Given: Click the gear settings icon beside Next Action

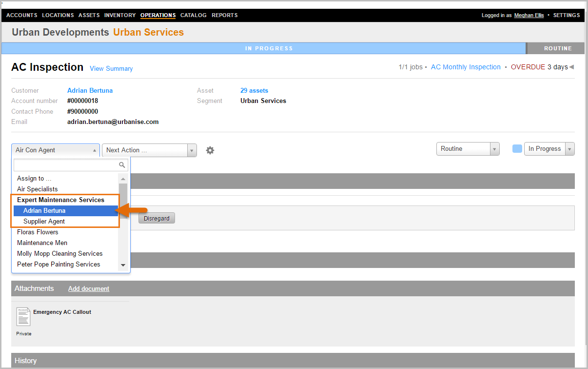Looking at the screenshot, I should tap(210, 150).
